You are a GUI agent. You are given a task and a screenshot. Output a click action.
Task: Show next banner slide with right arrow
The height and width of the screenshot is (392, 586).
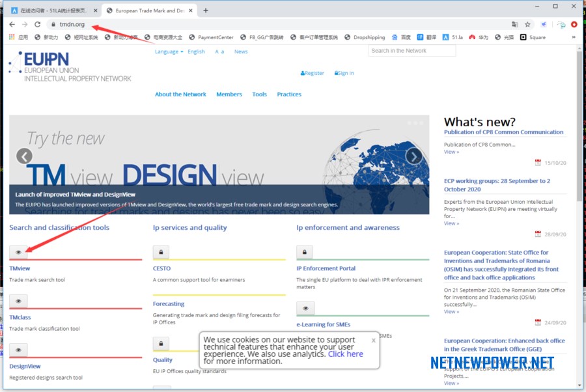413,156
